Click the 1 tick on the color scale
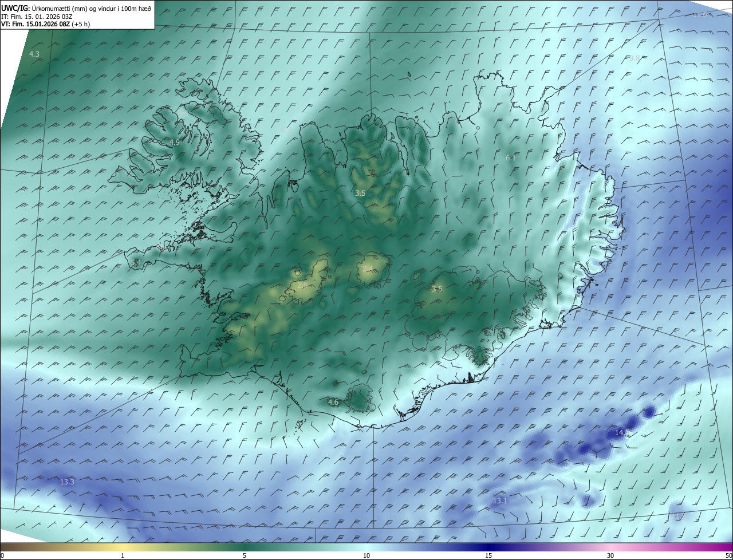 pos(123,555)
